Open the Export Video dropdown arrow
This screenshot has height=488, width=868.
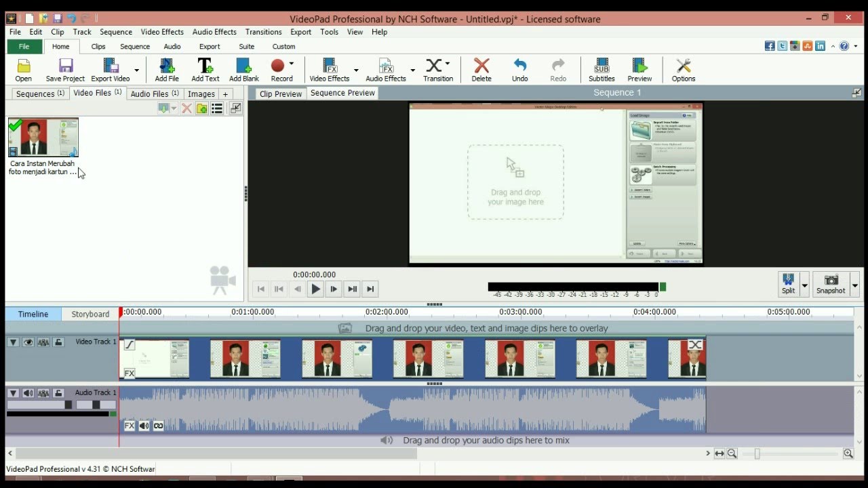coord(136,70)
